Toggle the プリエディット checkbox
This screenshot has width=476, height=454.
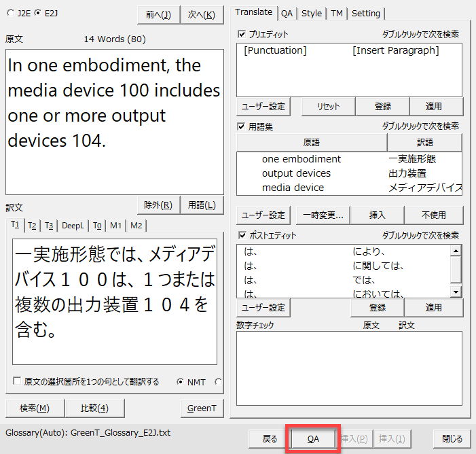click(x=242, y=34)
